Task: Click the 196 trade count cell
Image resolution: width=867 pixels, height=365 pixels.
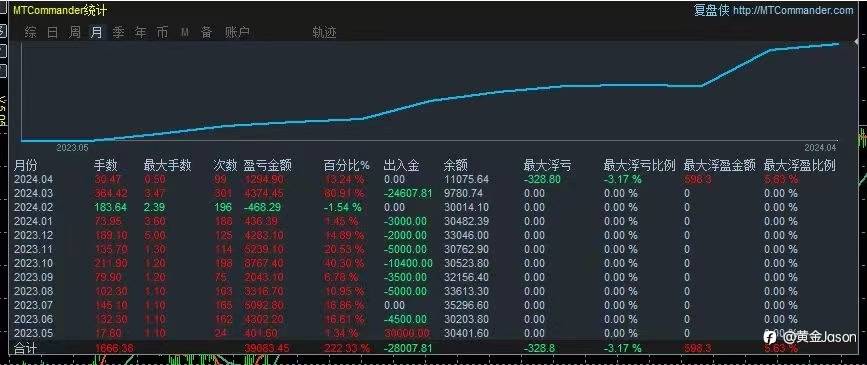Action: (x=223, y=207)
